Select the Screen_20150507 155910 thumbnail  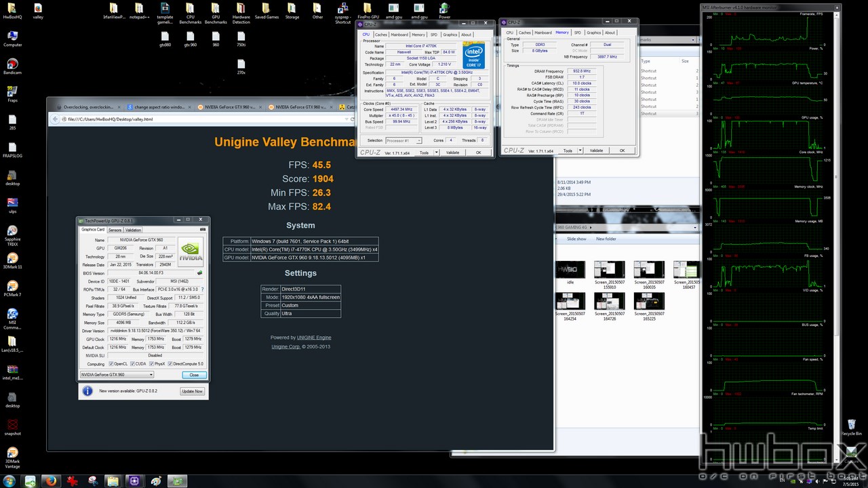[x=609, y=274]
